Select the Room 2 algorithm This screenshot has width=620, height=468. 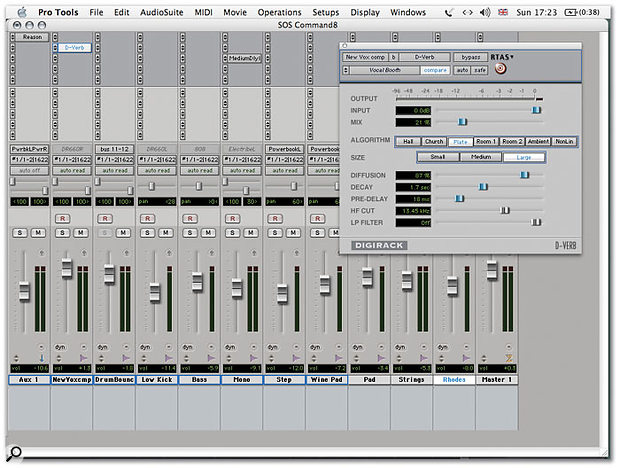coord(512,142)
